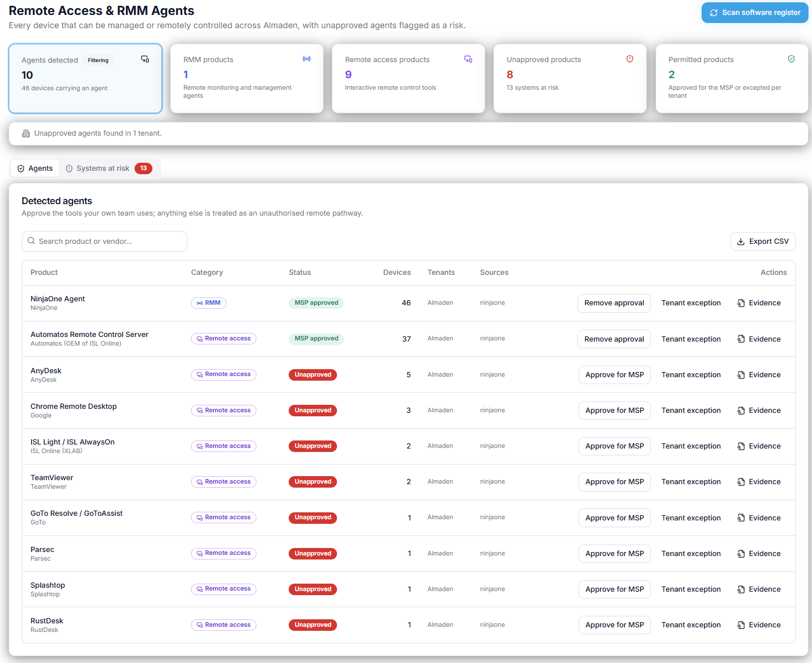Approve RustDesk for MSP
The image size is (812, 663).
pos(615,625)
